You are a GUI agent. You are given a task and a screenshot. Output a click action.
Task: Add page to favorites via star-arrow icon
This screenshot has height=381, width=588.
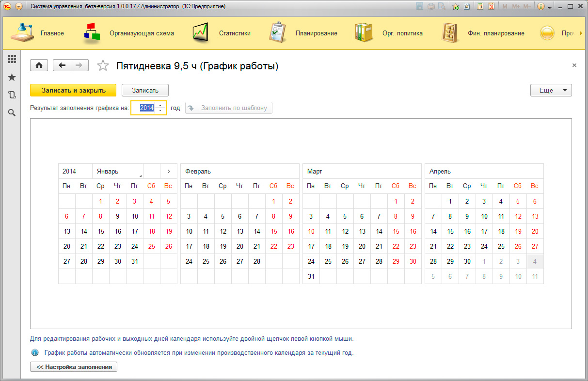pos(456,7)
